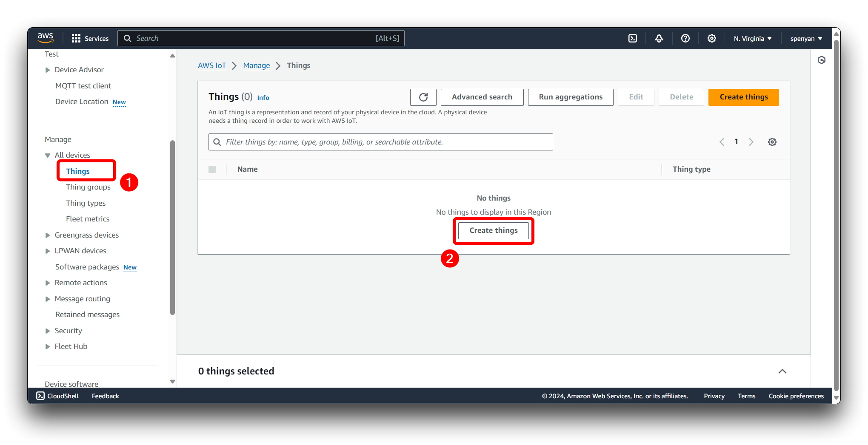868x445 pixels.
Task: Open the Info link beside Things
Action: [263, 98]
